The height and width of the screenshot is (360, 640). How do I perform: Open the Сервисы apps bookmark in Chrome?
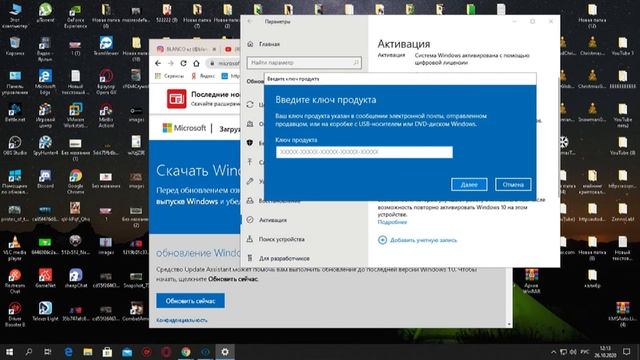[x=169, y=76]
